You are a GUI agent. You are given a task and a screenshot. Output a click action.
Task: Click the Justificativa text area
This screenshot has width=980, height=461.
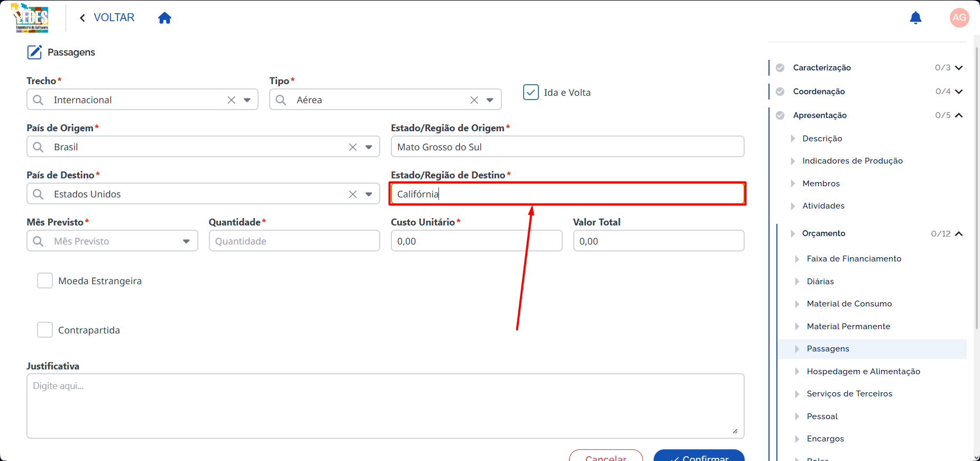[x=386, y=406]
